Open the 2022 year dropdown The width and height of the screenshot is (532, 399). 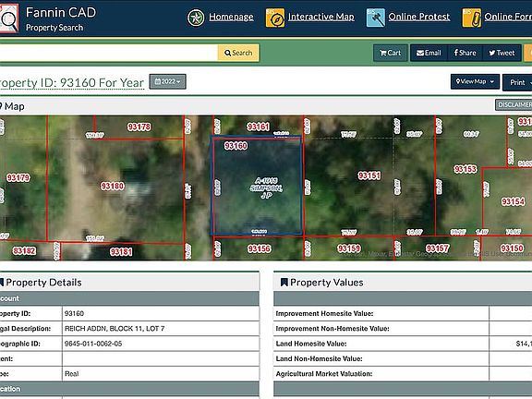(x=167, y=82)
